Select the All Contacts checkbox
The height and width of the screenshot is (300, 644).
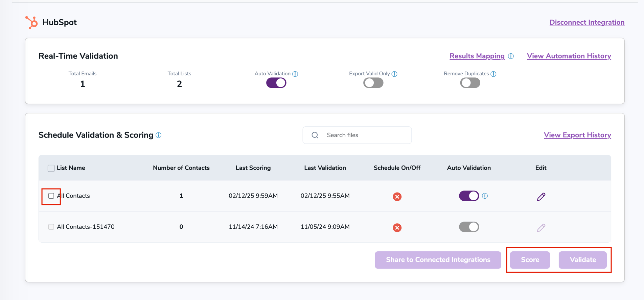51,196
